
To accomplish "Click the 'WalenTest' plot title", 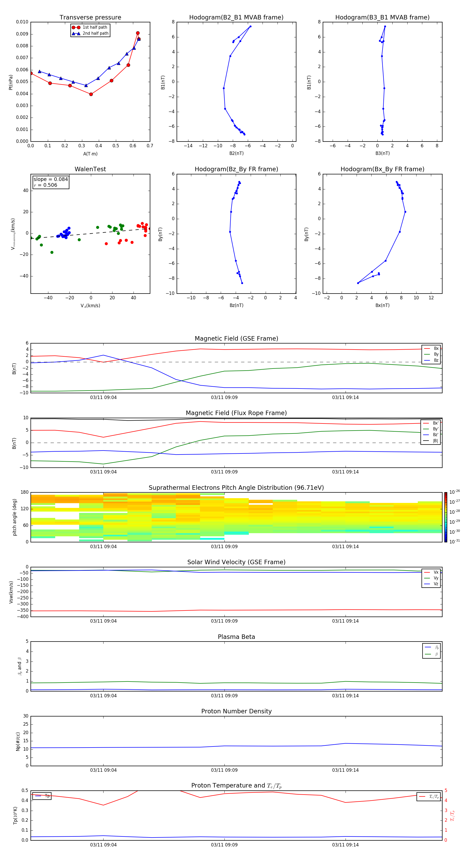I will (x=90, y=169).
